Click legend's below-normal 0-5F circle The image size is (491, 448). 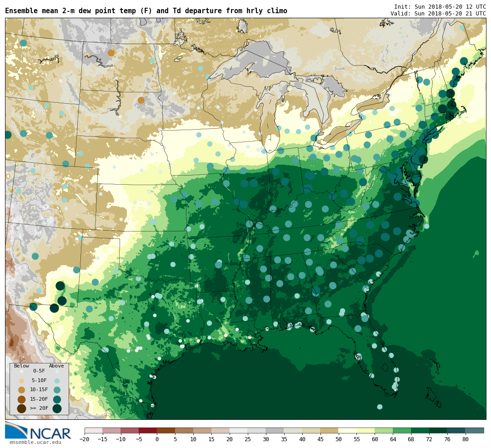(x=22, y=371)
